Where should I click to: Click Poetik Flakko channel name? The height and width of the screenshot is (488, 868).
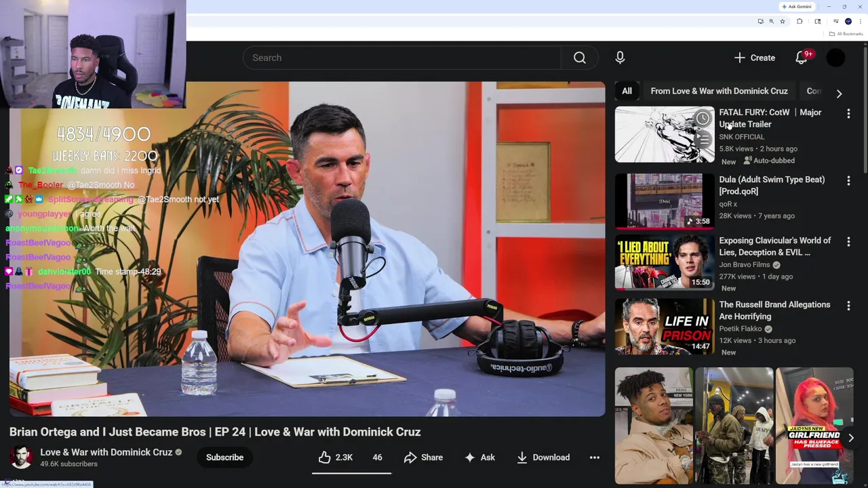[740, 329]
